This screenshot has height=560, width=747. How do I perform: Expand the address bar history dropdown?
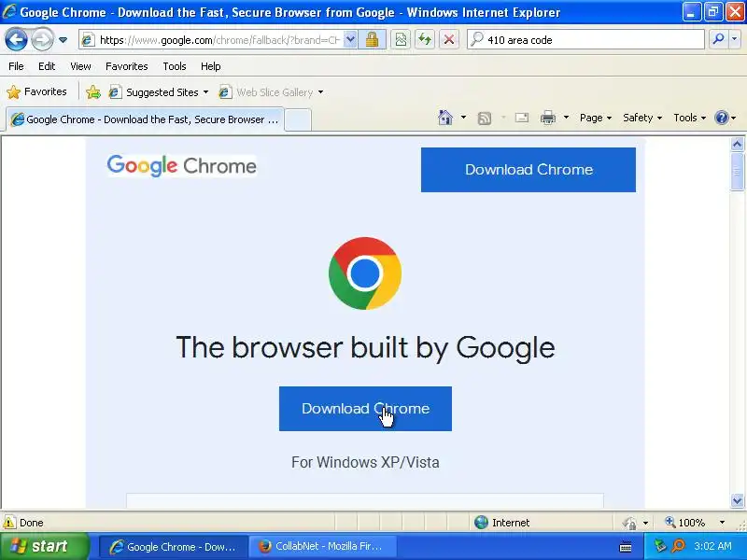coord(350,40)
